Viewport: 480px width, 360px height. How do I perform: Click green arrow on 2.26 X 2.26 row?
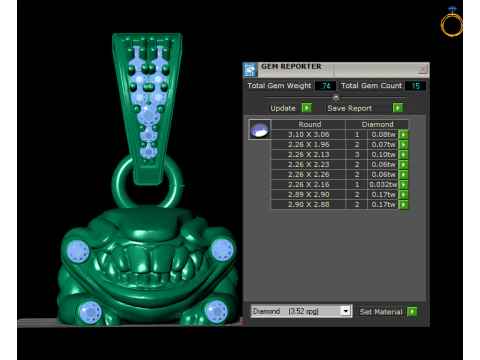pyautogui.click(x=403, y=174)
